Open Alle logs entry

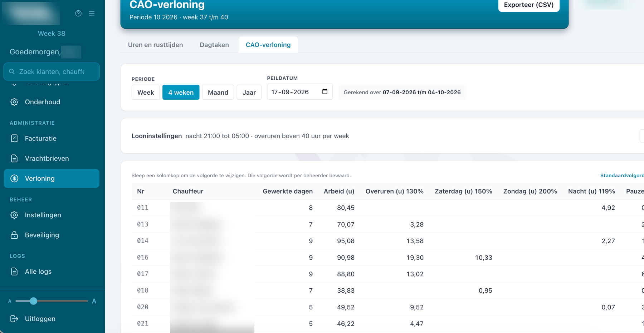tap(52, 272)
